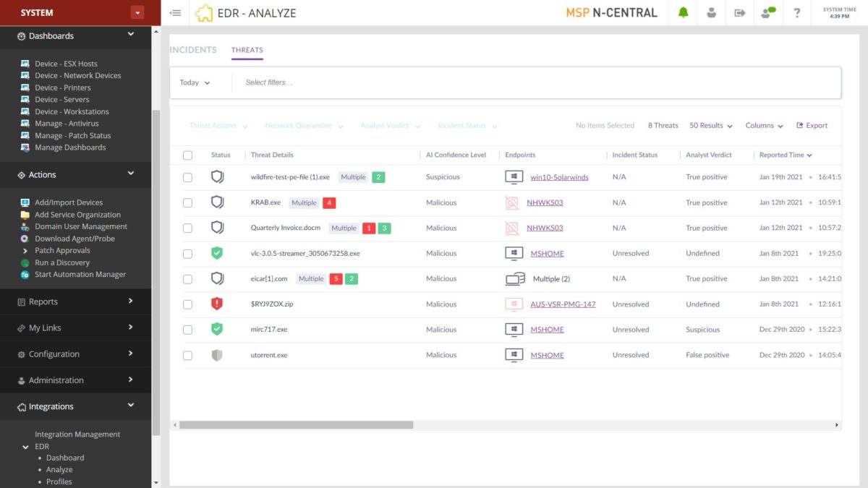Select the eicar[1].com checkbox
868x488 pixels.
tap(188, 279)
